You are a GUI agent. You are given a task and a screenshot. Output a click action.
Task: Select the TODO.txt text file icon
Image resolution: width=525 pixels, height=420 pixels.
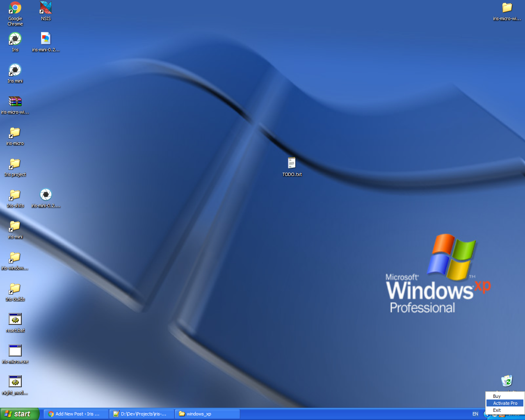292,167
